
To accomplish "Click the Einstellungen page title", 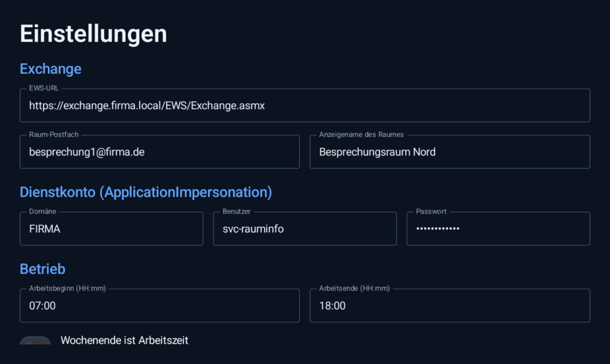I will (x=94, y=34).
